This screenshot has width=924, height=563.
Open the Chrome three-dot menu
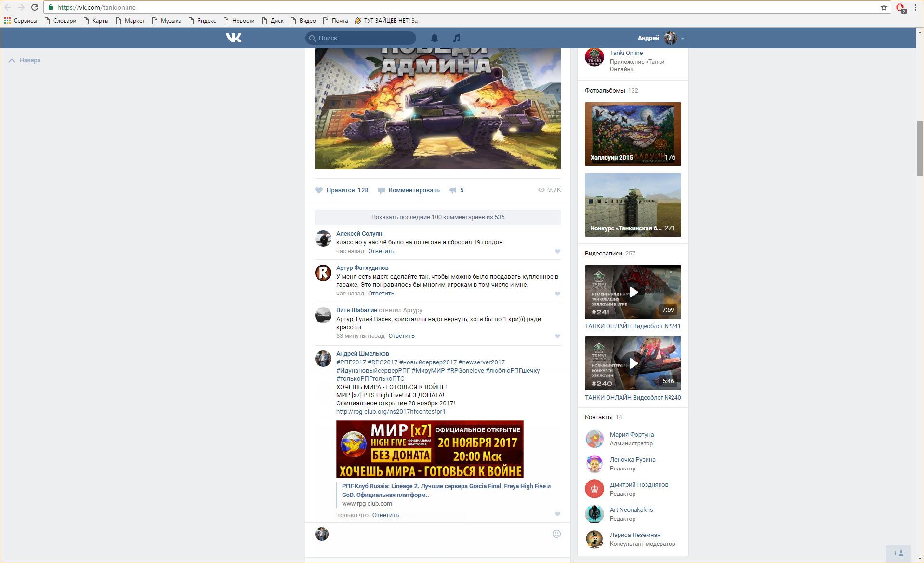coord(915,7)
